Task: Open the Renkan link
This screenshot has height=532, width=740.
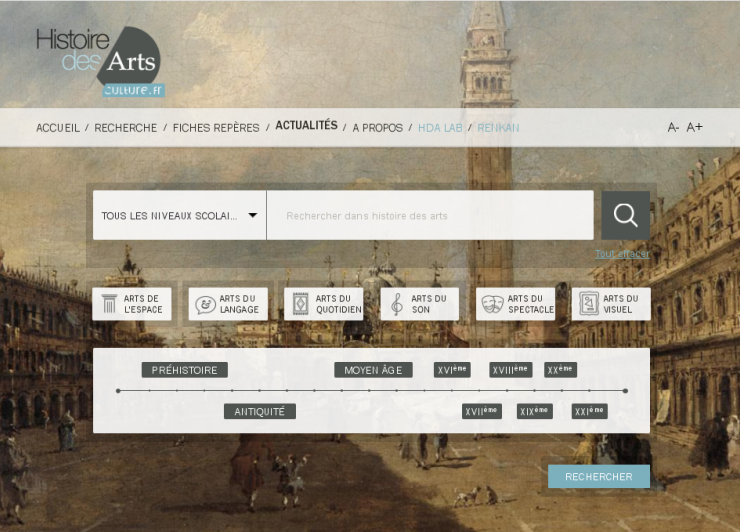Action: 498,128
